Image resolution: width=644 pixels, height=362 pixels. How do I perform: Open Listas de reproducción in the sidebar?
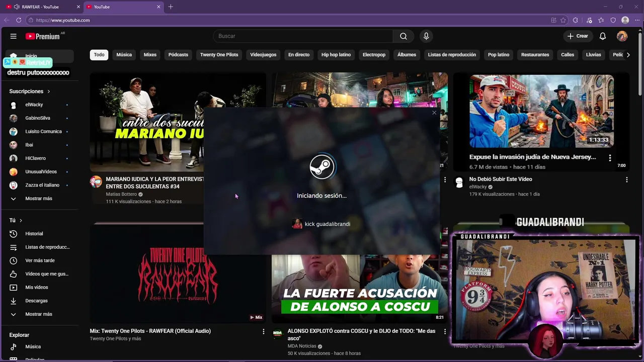(x=41, y=247)
